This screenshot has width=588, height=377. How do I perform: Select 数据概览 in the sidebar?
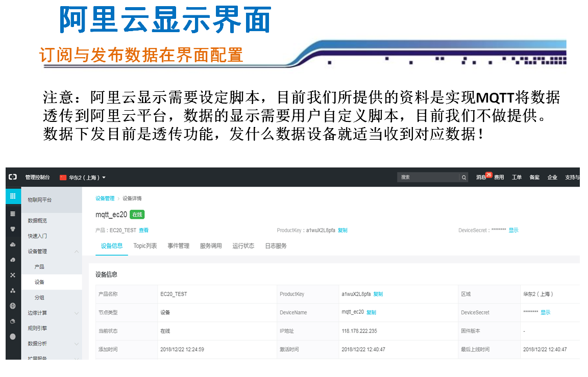click(37, 221)
